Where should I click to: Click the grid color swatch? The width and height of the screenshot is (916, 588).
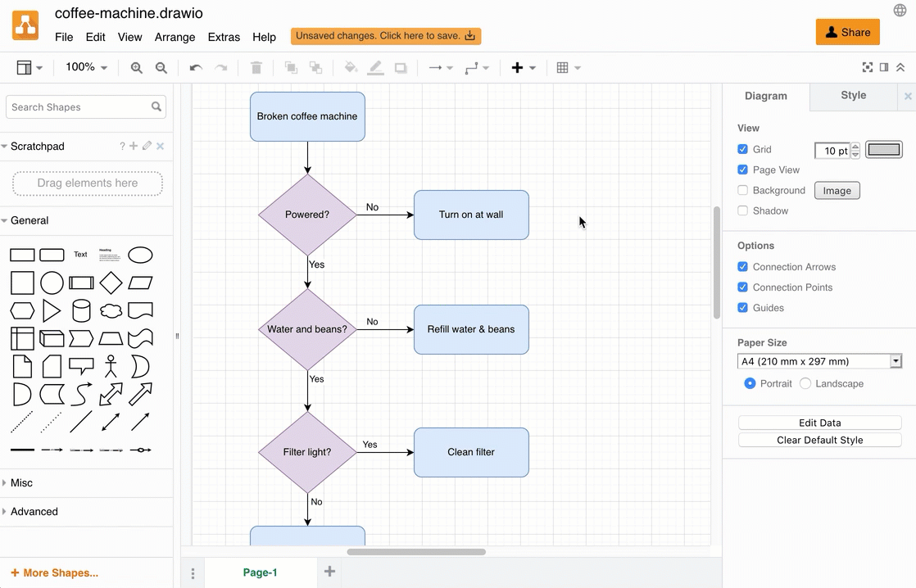883,150
